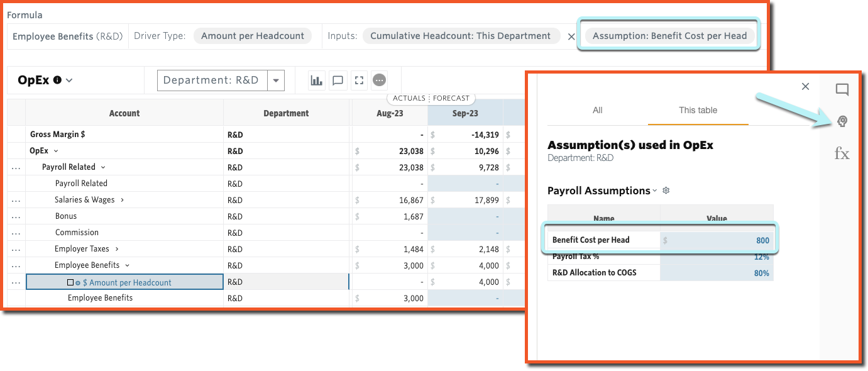This screenshot has height=371, width=868.
Task: Click the Aug-23 column header
Action: coord(390,113)
